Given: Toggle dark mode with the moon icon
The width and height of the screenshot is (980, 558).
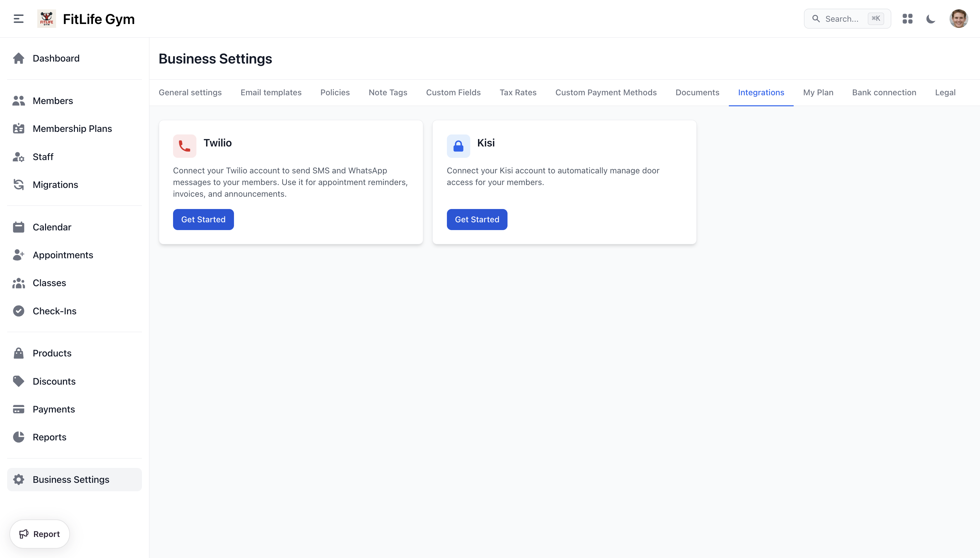Looking at the screenshot, I should 930,18.
